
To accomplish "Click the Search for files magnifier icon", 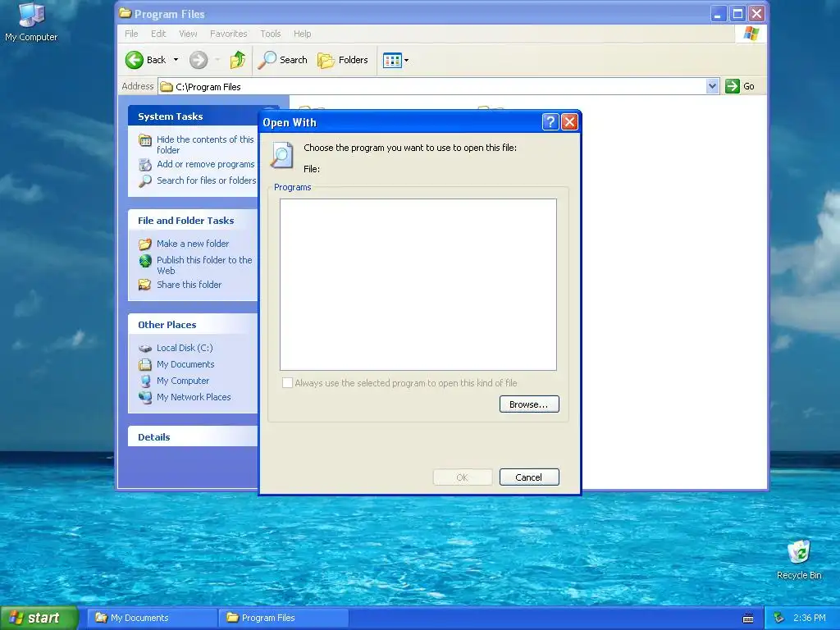I will (x=144, y=181).
